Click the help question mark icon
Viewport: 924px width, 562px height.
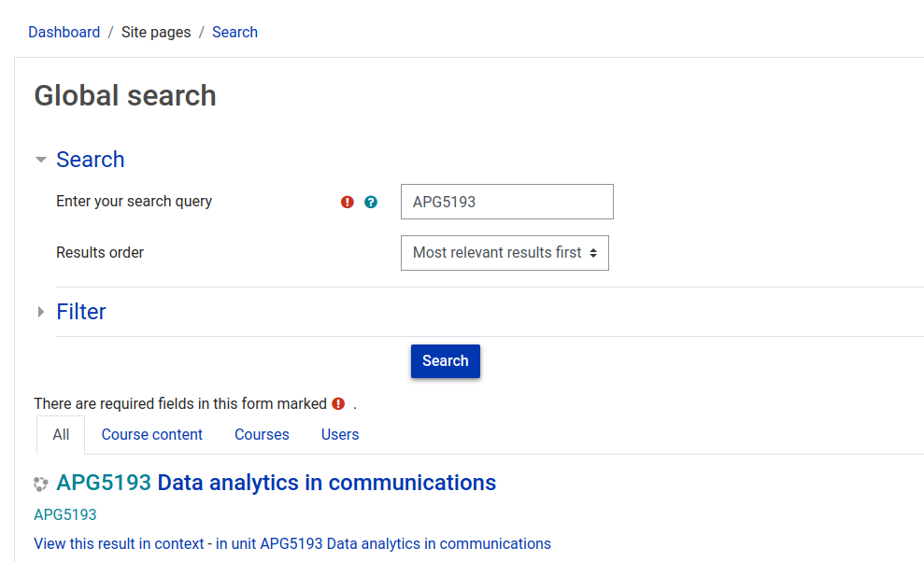(x=371, y=202)
